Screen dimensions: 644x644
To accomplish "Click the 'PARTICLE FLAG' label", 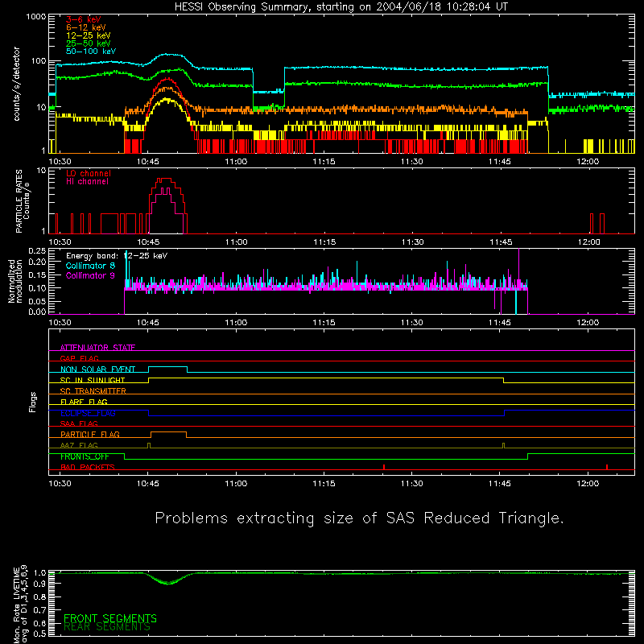I will 90,434.
